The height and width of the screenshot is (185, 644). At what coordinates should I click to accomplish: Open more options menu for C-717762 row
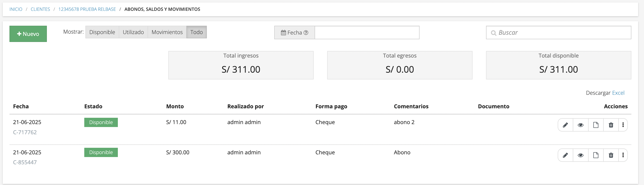(x=623, y=125)
